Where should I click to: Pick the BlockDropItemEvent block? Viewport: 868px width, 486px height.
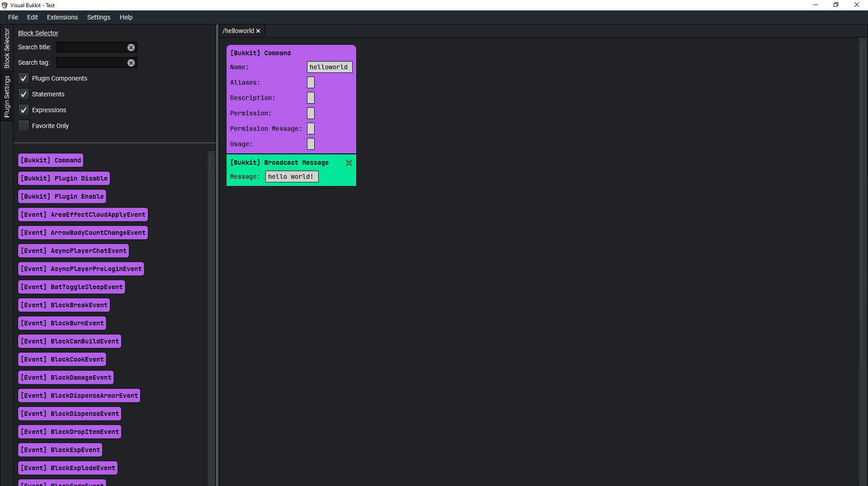pyautogui.click(x=70, y=432)
